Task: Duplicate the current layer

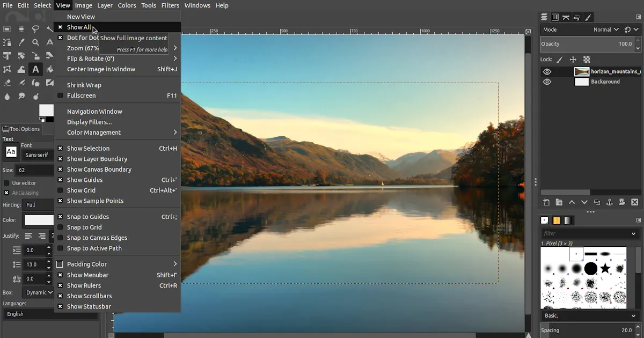Action: (x=597, y=202)
